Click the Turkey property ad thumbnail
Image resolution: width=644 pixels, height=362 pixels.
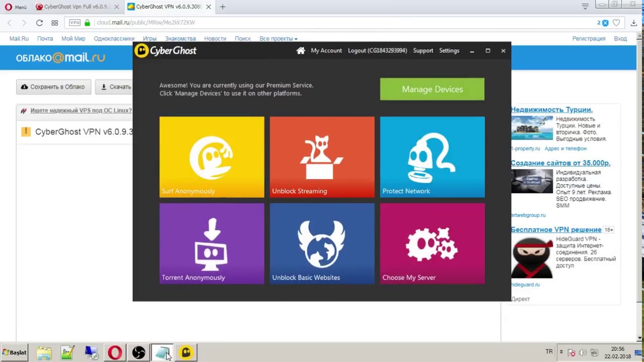pos(532,128)
